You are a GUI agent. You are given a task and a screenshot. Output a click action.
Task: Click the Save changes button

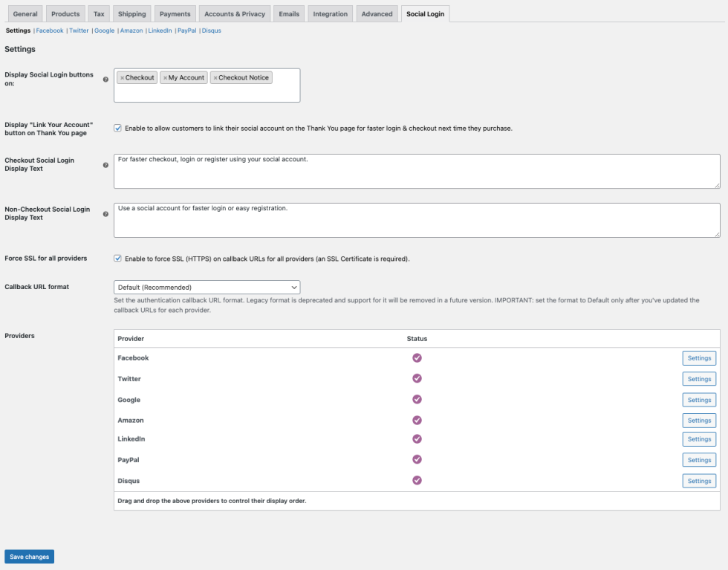pyautogui.click(x=29, y=557)
